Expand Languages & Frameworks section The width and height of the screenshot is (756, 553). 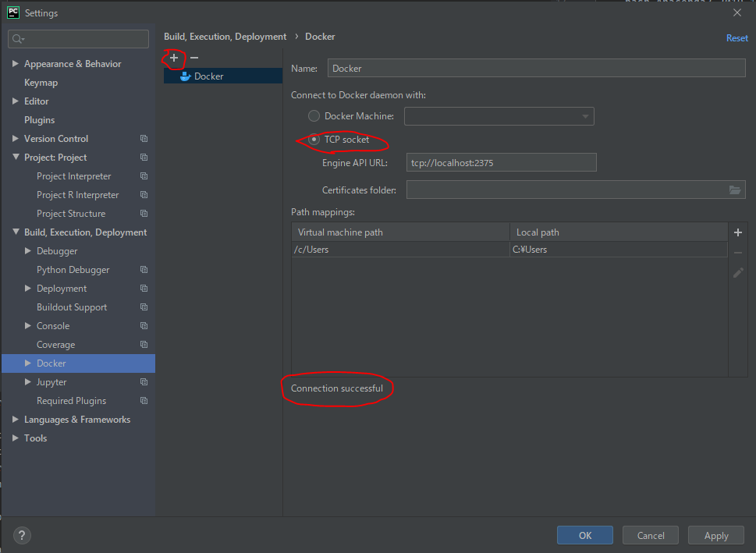16,420
